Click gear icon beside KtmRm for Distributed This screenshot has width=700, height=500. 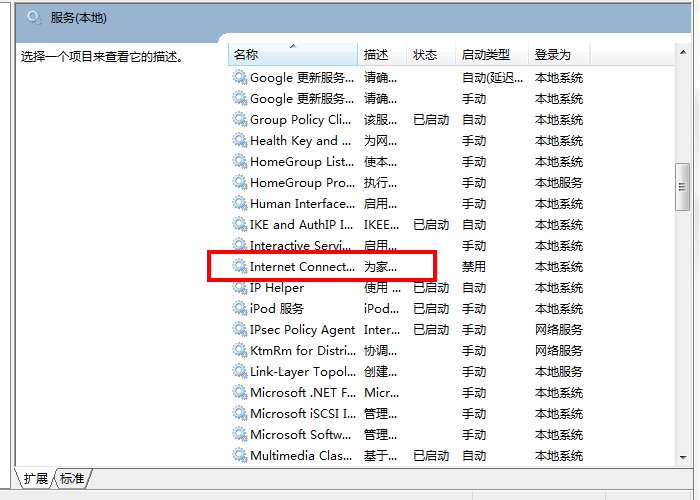[240, 350]
